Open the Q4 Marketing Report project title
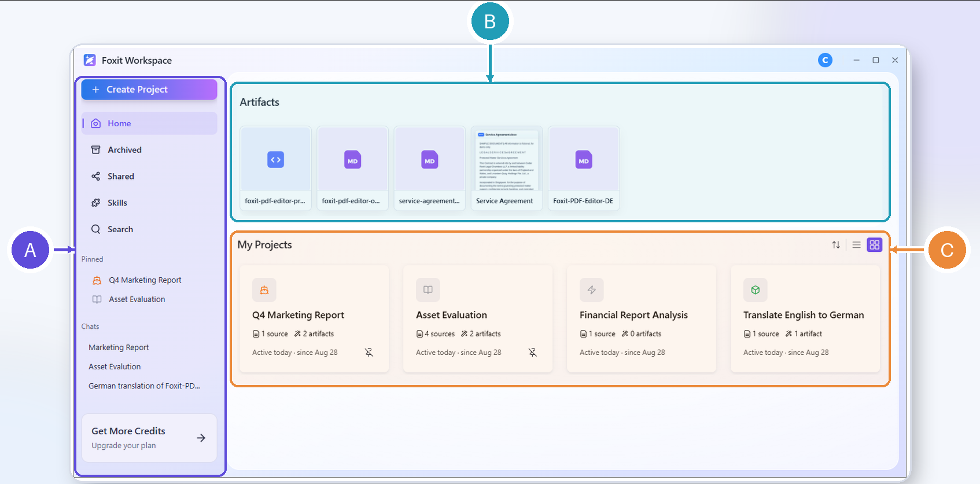This screenshot has height=484, width=980. coord(298,315)
